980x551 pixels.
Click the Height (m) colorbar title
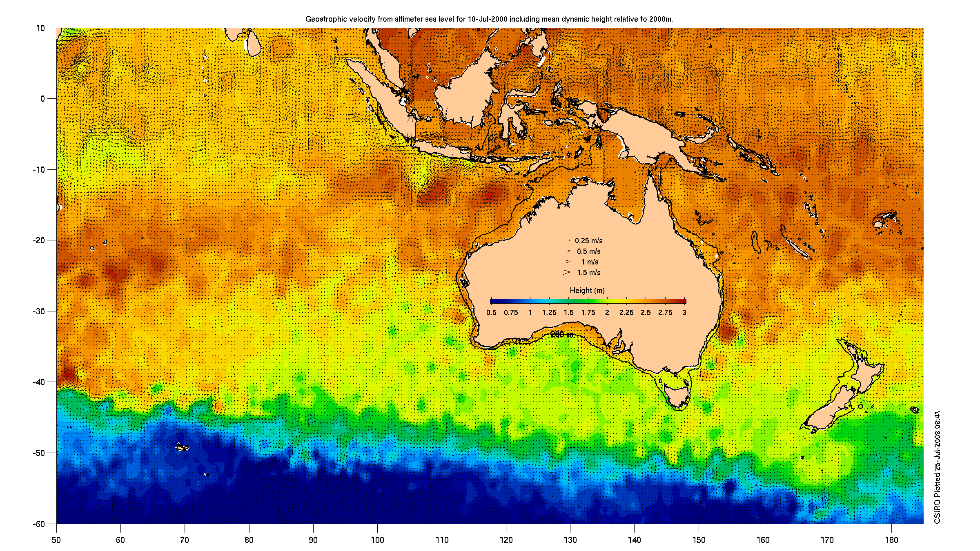pyautogui.click(x=587, y=290)
